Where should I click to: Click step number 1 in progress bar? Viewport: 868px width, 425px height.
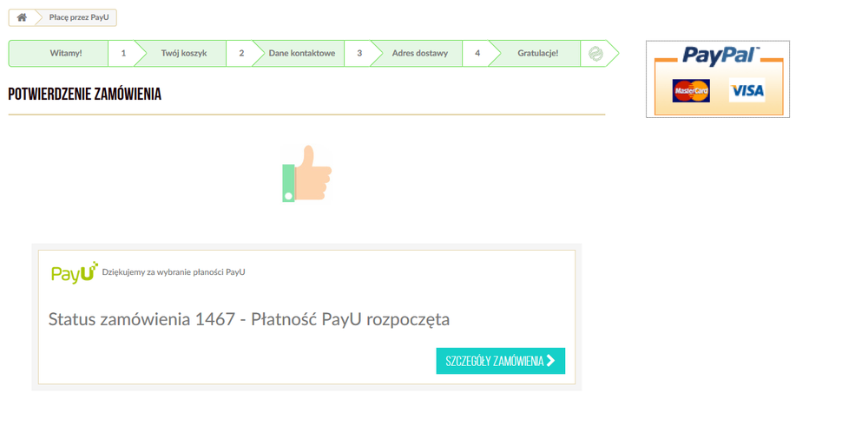(x=123, y=54)
